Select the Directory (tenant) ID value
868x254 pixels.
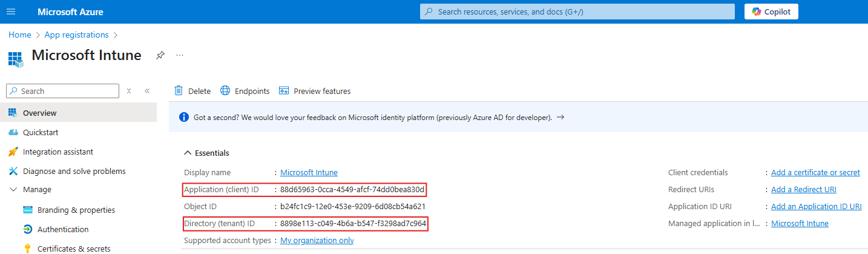(x=353, y=223)
